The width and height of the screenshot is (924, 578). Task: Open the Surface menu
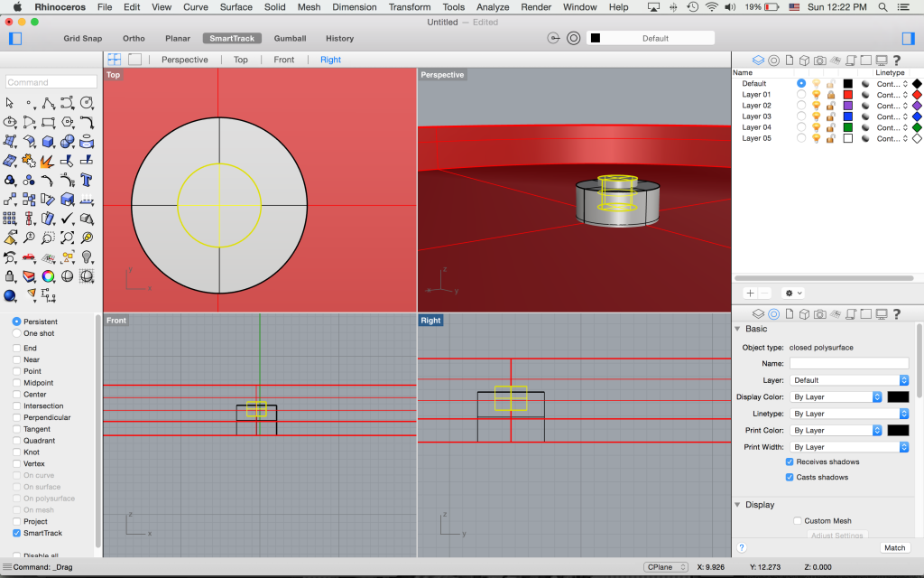tap(236, 7)
